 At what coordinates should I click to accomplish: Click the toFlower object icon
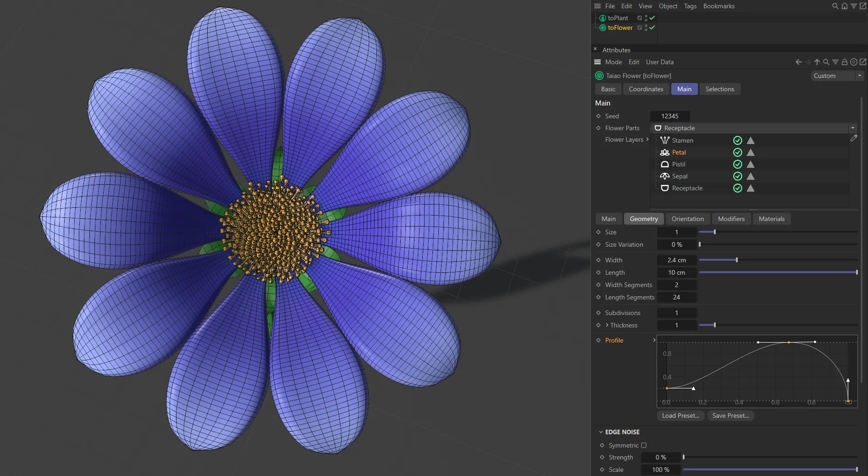[x=602, y=28]
